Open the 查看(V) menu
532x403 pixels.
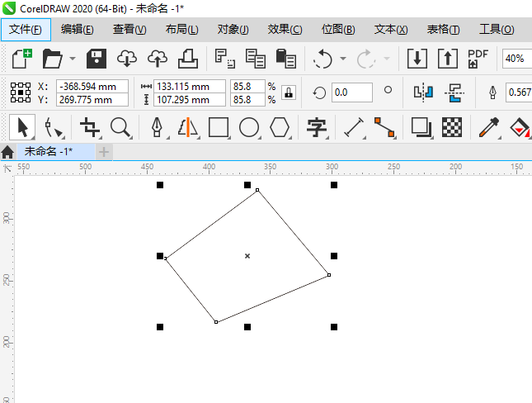click(129, 30)
